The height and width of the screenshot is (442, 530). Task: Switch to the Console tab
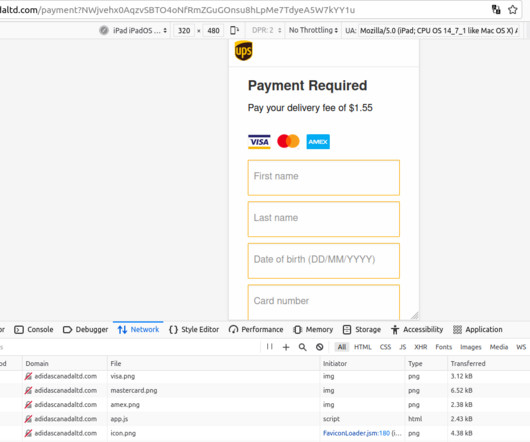34,329
